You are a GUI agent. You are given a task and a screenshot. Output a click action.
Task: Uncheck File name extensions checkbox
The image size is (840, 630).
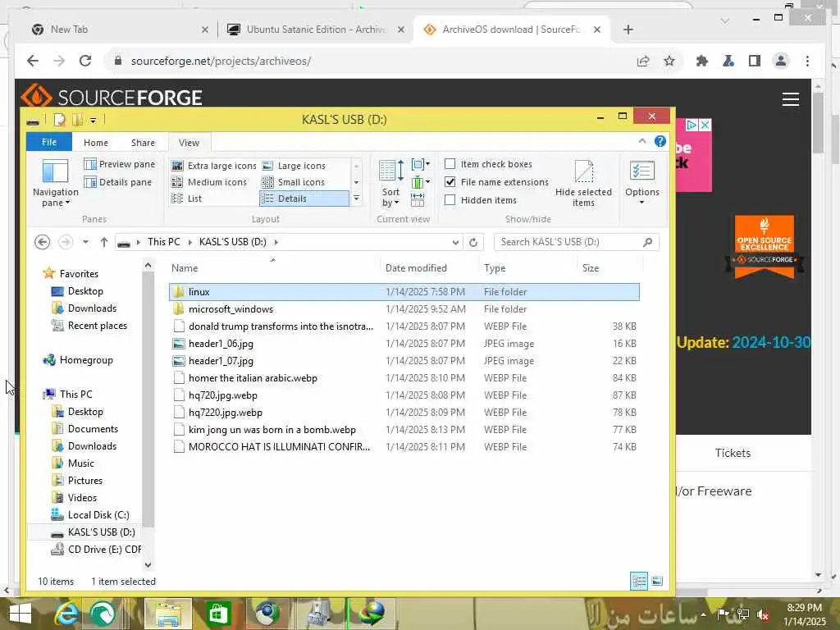(x=450, y=182)
